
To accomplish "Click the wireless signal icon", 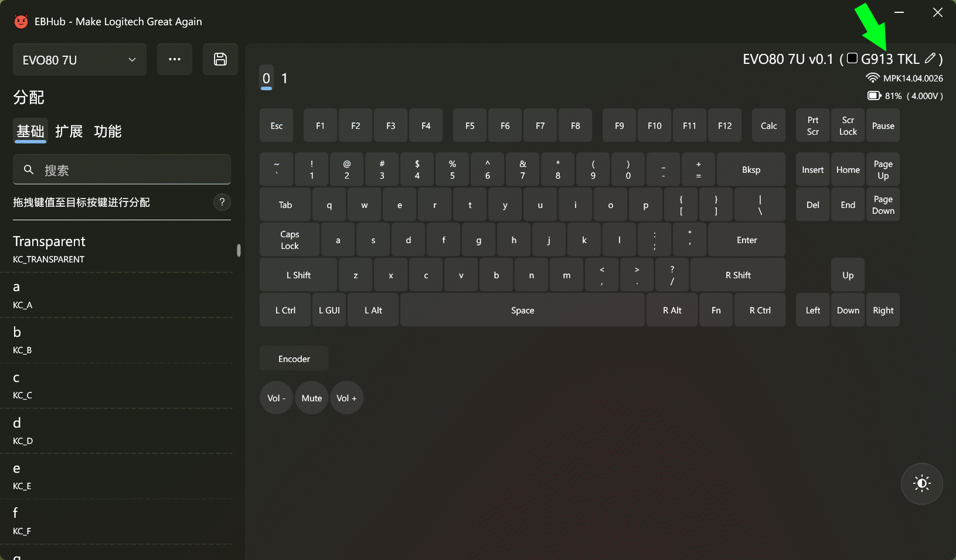I will pos(872,78).
